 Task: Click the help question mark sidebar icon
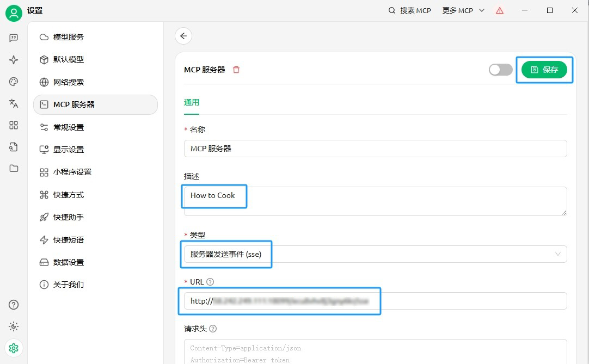tap(14, 305)
